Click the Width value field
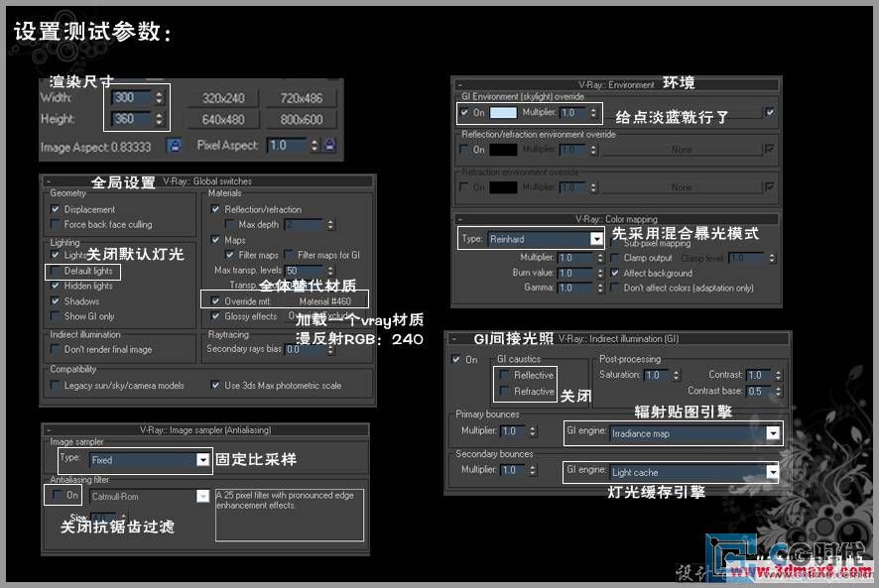Viewport: 879px width, 588px height. click(132, 97)
